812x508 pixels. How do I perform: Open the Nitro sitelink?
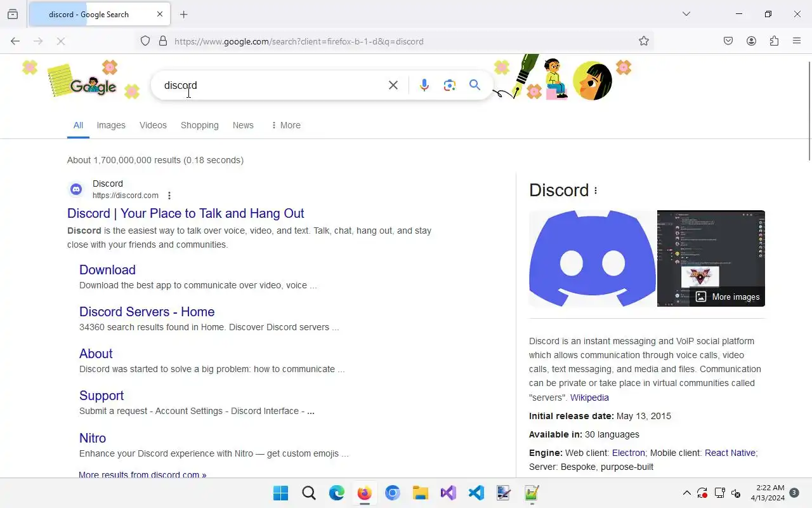(x=93, y=438)
